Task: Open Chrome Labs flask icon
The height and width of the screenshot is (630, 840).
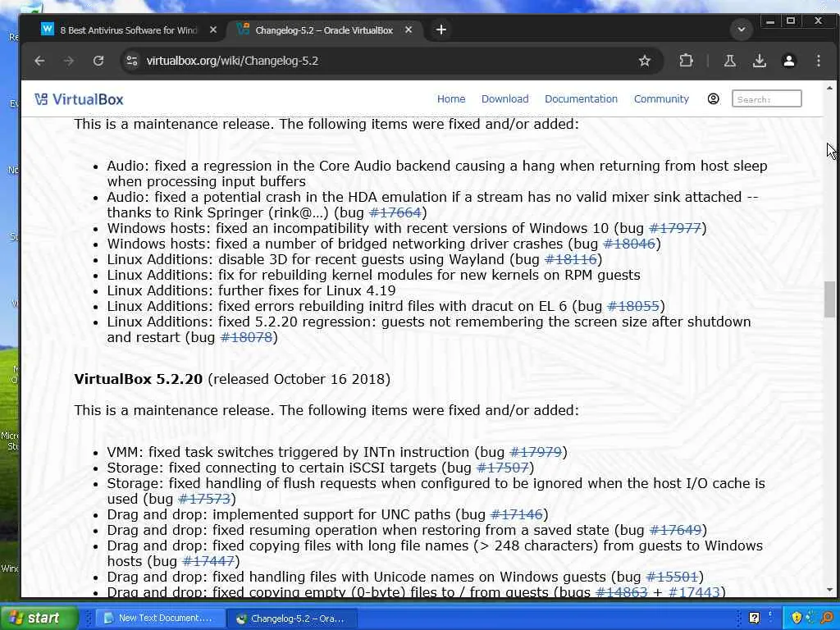Action: pyautogui.click(x=729, y=61)
